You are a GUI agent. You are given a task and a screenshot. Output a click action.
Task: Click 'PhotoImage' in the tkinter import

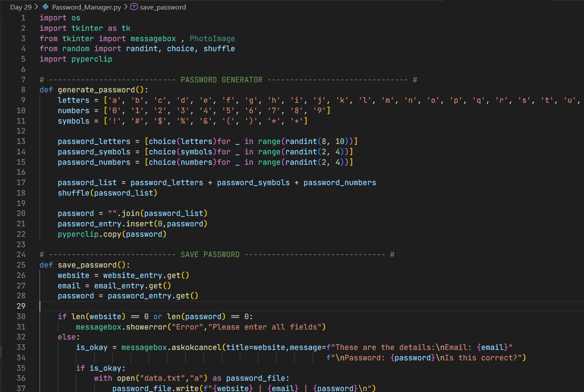212,39
